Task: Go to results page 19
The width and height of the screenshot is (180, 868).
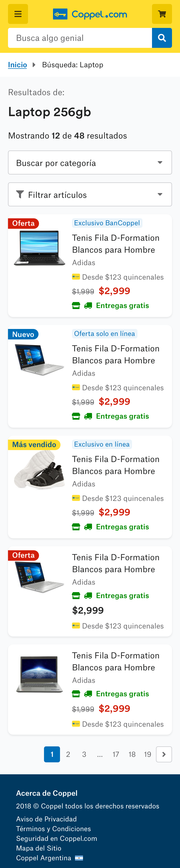Action: (147, 754)
